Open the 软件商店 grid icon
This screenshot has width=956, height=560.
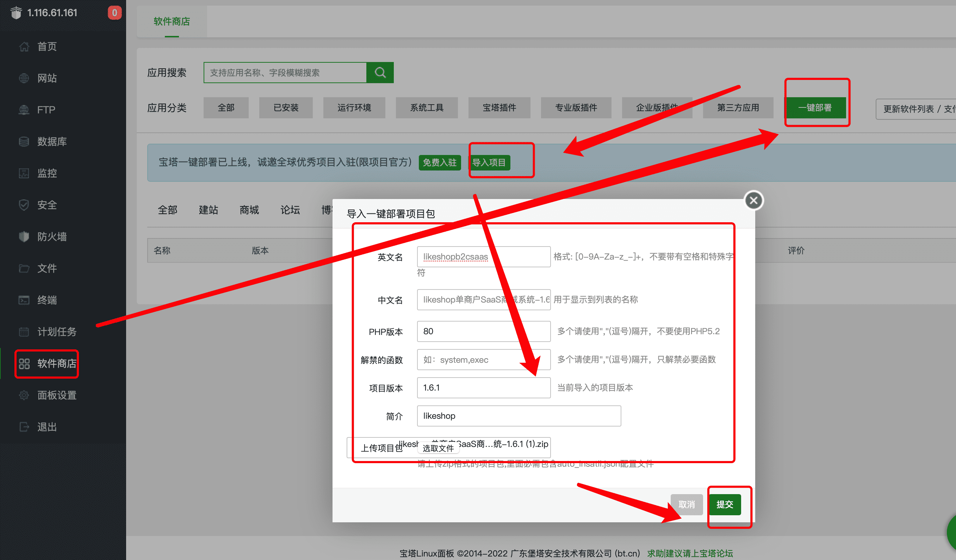pyautogui.click(x=24, y=363)
